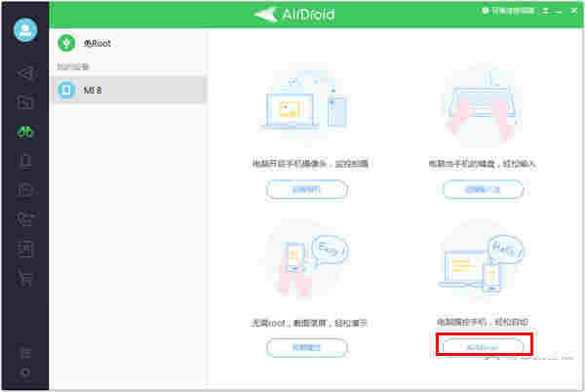
Task: Click the screen mirroring button under 无需root text
Action: click(x=307, y=347)
